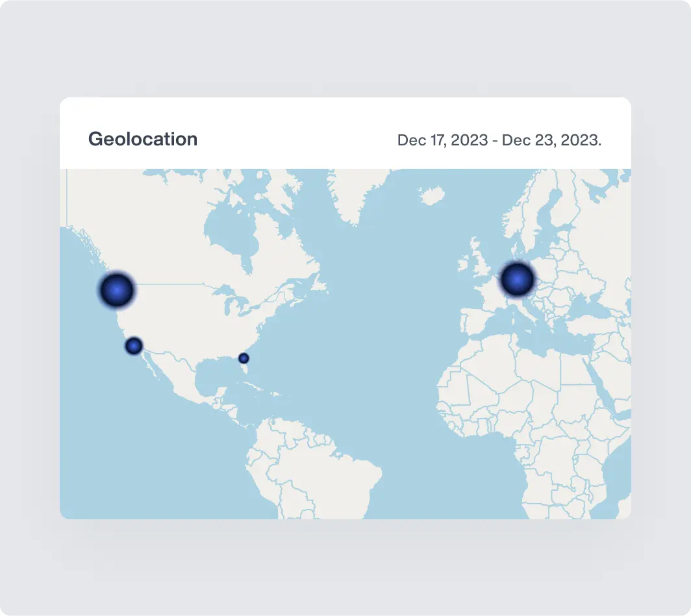Image resolution: width=691 pixels, height=616 pixels.
Task: Click the Geolocation card title
Action: pos(143,139)
